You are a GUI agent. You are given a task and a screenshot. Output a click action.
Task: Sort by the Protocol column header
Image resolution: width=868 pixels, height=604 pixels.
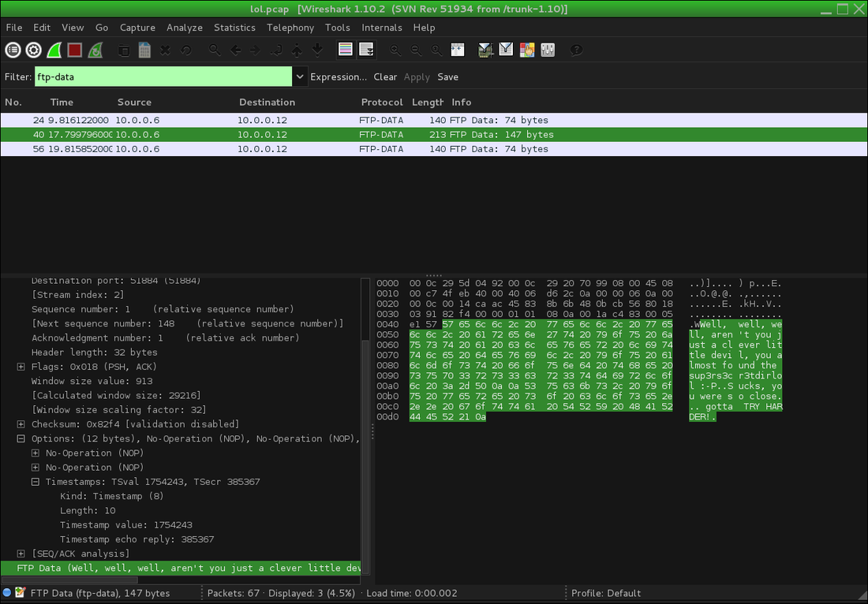tap(382, 103)
